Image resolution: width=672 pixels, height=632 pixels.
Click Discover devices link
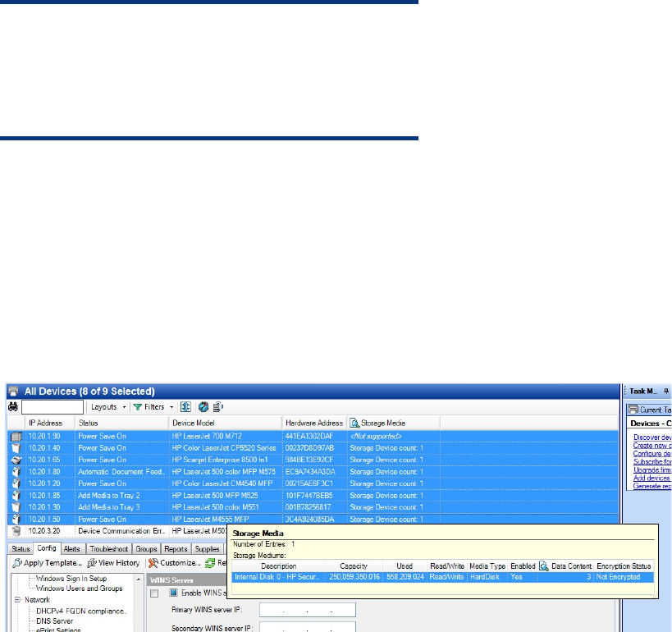[652, 437]
